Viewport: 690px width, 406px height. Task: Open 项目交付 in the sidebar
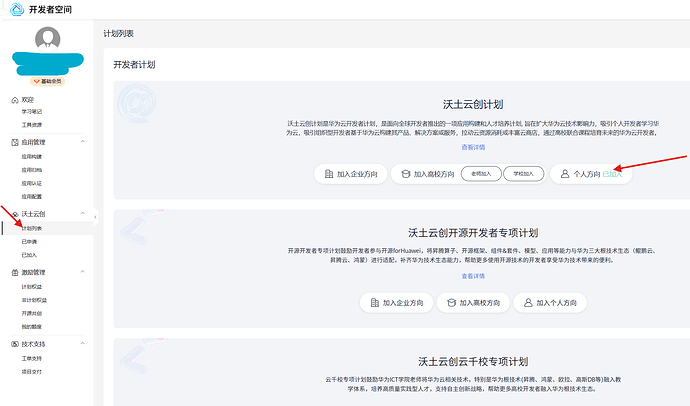pyautogui.click(x=32, y=372)
